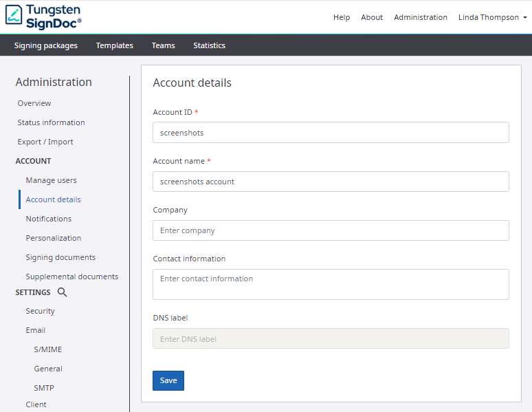Image resolution: width=532 pixels, height=412 pixels.
Task: Open Supplemental documents in the sidebar
Action: [72, 277]
